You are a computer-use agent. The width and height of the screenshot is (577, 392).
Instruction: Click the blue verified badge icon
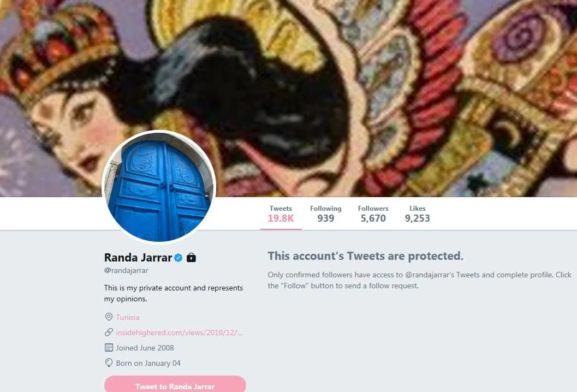click(179, 258)
